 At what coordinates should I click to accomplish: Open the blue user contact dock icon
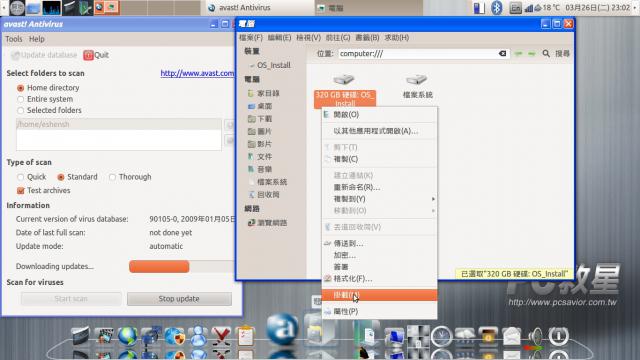click(x=198, y=336)
